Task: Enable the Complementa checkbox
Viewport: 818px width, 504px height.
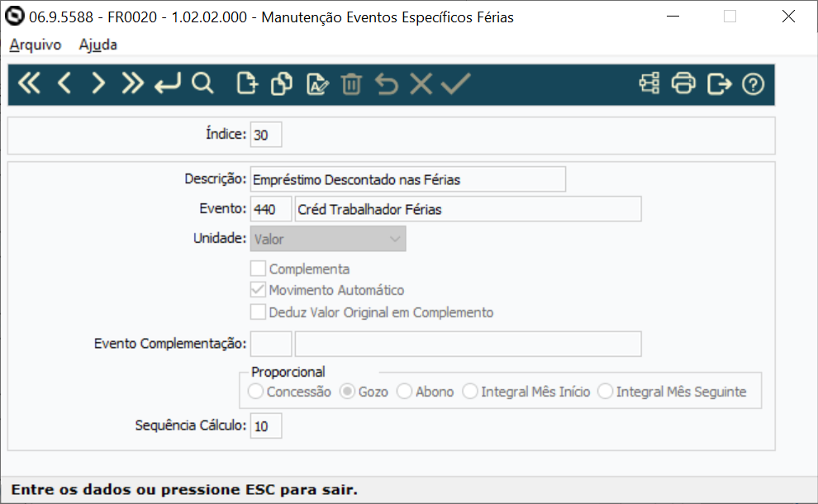Action: click(x=258, y=268)
